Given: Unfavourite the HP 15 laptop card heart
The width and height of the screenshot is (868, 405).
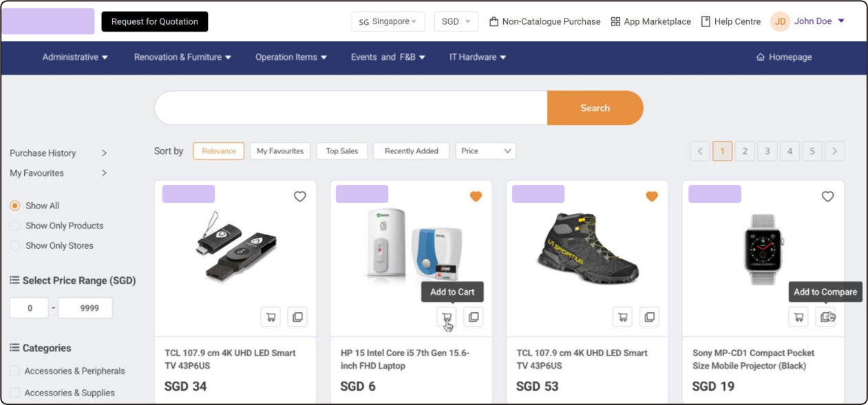Looking at the screenshot, I should 476,197.
